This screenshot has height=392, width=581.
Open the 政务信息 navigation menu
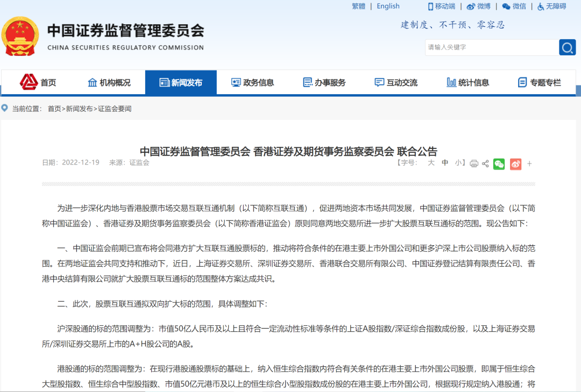252,82
